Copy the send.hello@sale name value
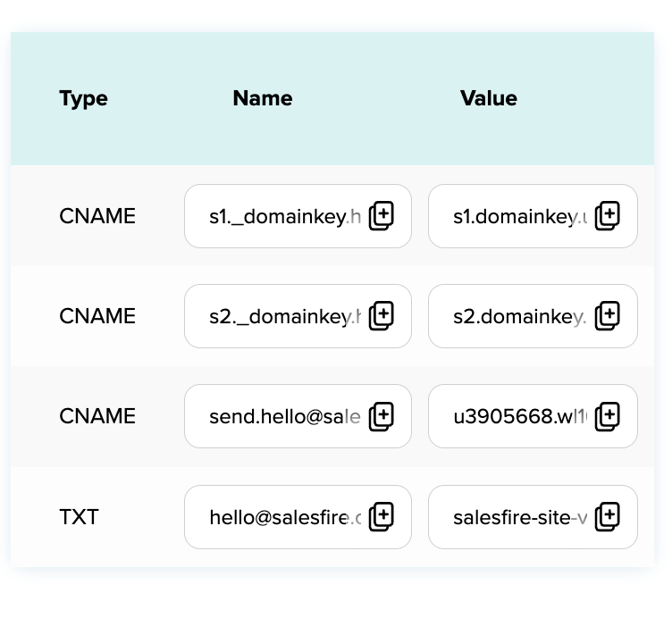This screenshot has width=672, height=618. (x=382, y=416)
